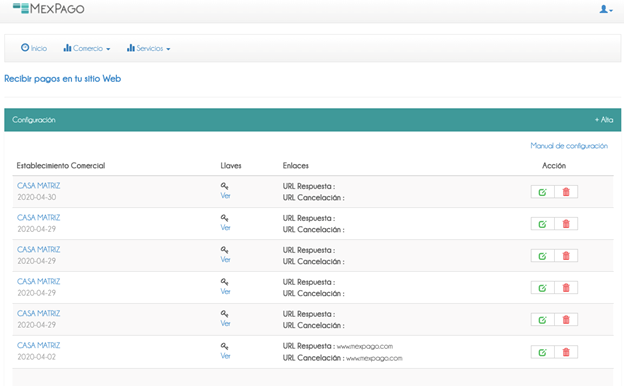
Task: Delete the 2020-04-02 CASA MATRIZ entry
Action: click(x=566, y=352)
